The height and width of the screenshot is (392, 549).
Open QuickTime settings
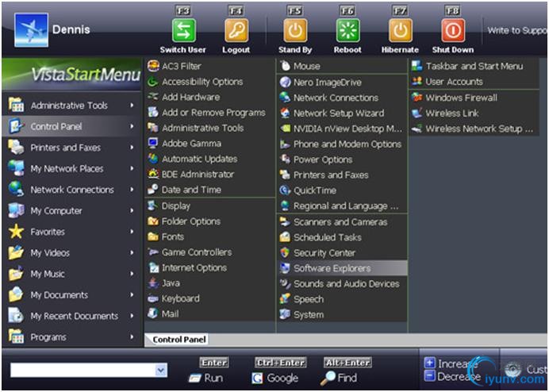click(x=343, y=190)
